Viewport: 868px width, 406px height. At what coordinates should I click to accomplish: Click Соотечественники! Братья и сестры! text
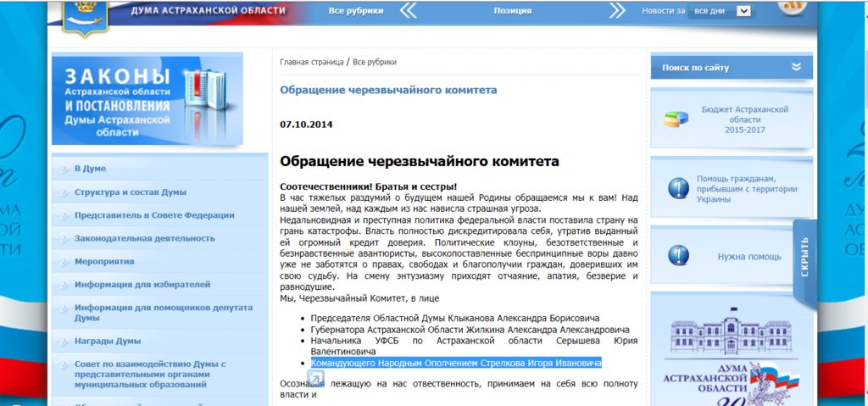point(368,187)
